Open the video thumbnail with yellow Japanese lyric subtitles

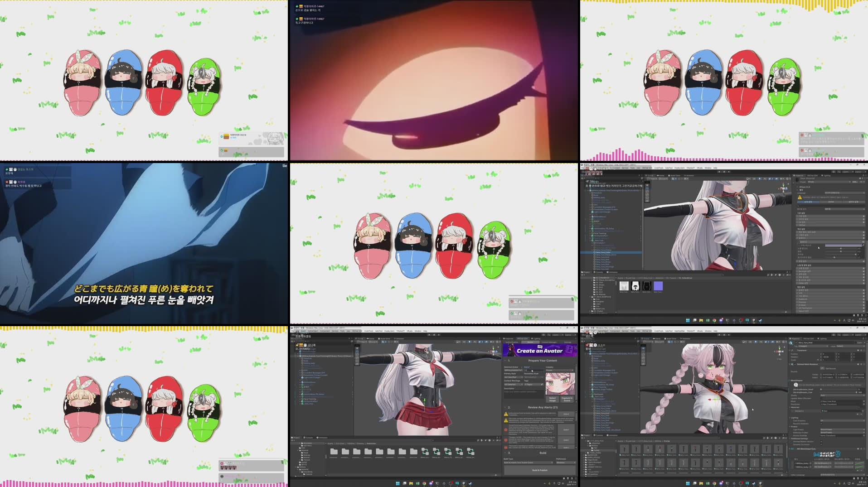pyautogui.click(x=144, y=243)
